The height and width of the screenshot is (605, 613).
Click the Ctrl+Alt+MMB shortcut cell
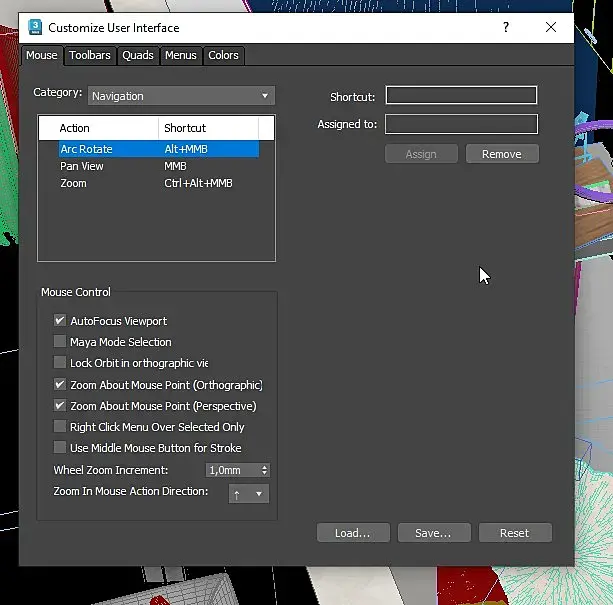coord(198,183)
